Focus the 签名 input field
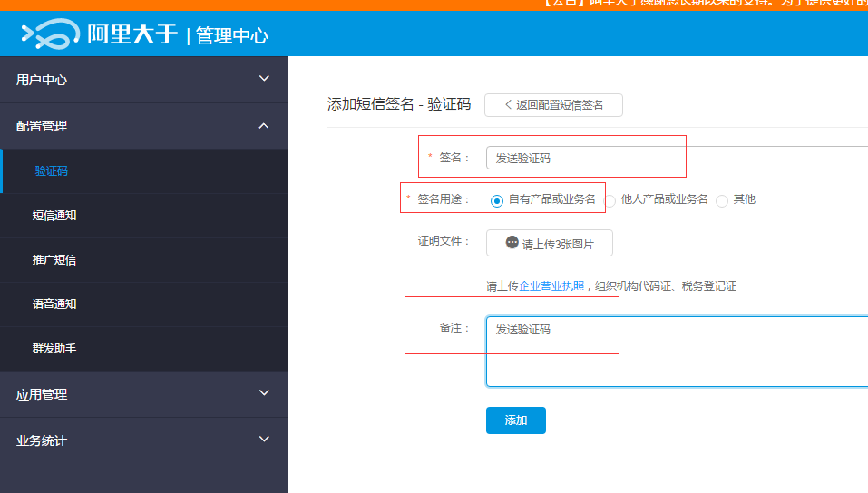 click(677, 158)
